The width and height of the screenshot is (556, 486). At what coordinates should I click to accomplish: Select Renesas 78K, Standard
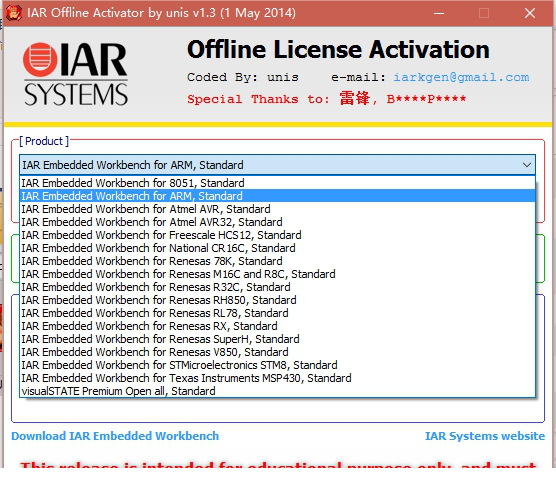click(x=277, y=261)
